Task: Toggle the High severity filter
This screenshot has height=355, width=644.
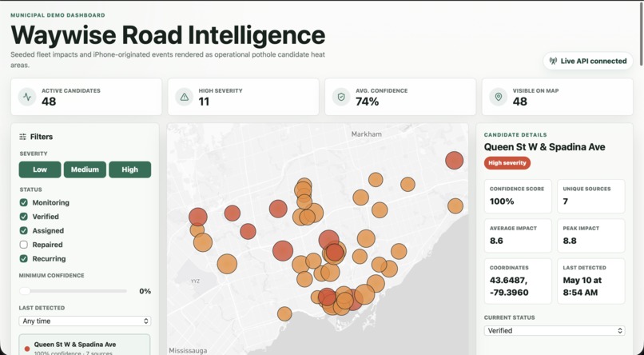Action: coord(129,170)
